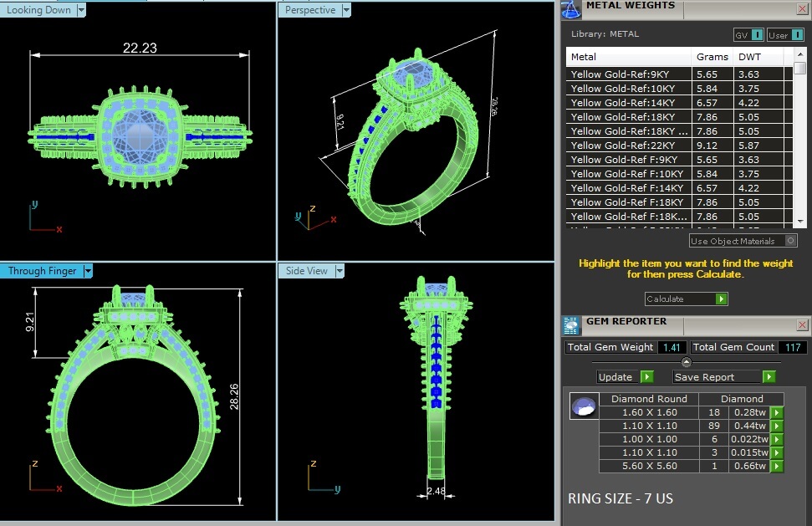812x526 pixels.
Task: Click green arrow beside 0.28tw row
Action: pos(777,412)
